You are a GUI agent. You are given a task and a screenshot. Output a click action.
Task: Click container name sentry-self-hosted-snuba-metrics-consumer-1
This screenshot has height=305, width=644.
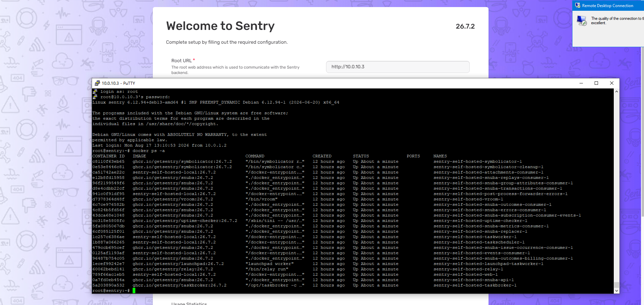click(x=491, y=226)
